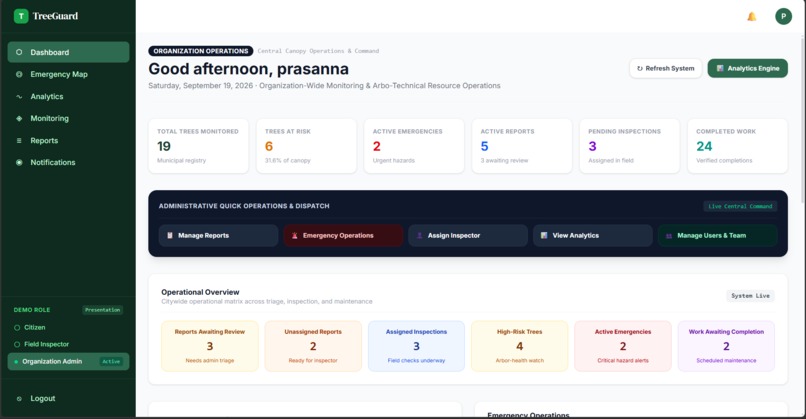Image resolution: width=806 pixels, height=419 pixels.
Task: Click the ORGANIZATION OPERATIONS badge
Action: [x=201, y=51]
